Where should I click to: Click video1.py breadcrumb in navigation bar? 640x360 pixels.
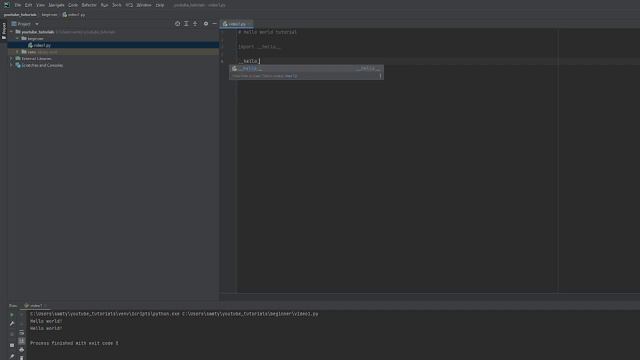(x=74, y=15)
